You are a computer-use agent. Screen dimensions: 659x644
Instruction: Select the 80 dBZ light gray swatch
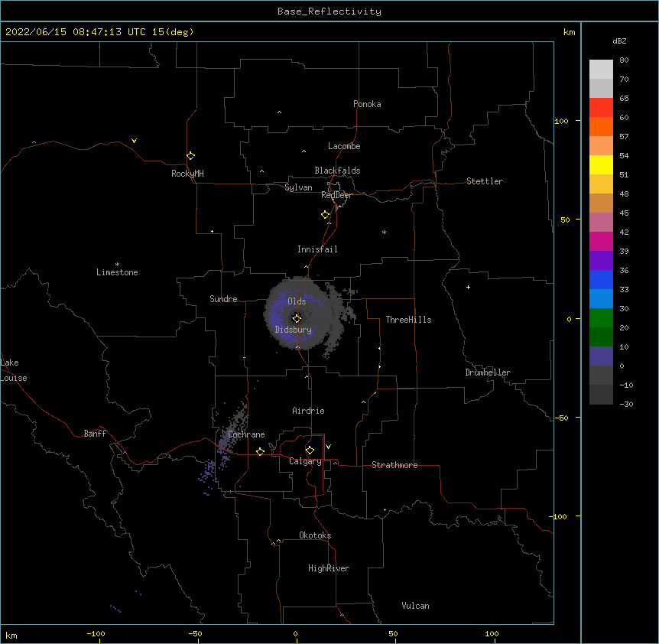click(601, 70)
